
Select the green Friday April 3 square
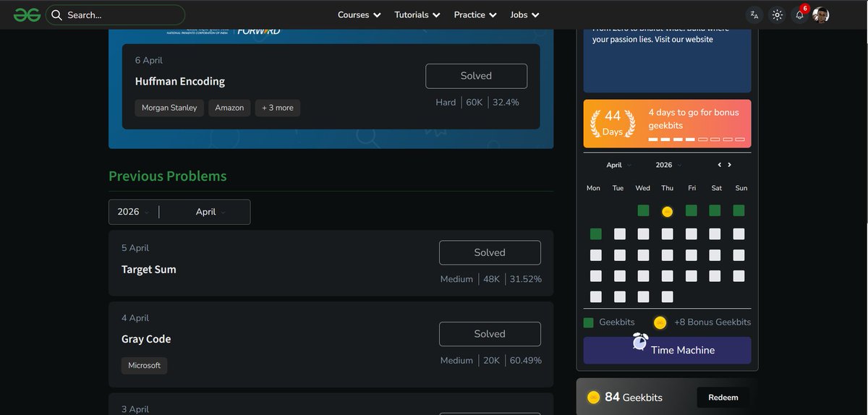click(692, 210)
